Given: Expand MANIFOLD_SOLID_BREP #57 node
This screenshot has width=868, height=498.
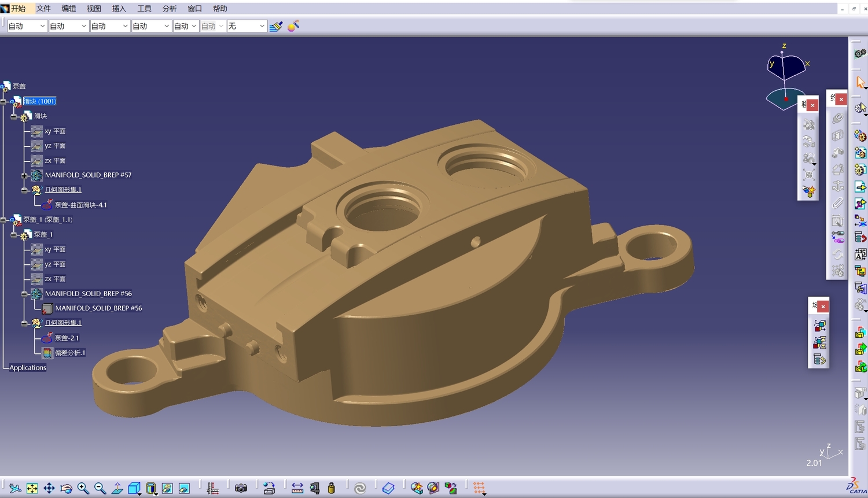Looking at the screenshot, I should 24,175.
